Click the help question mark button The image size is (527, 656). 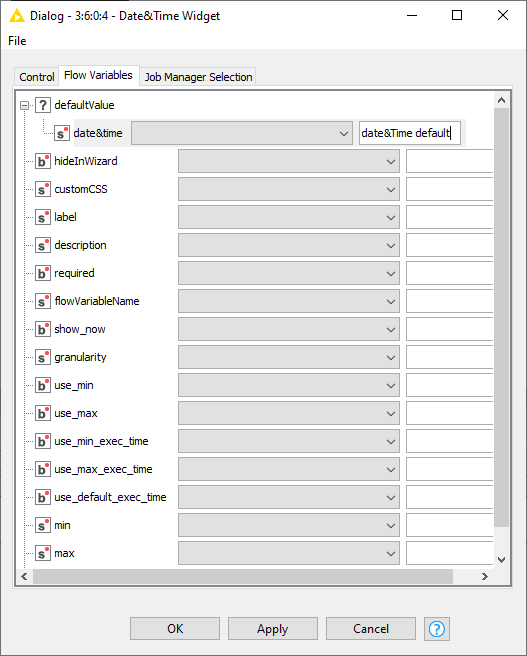(437, 628)
